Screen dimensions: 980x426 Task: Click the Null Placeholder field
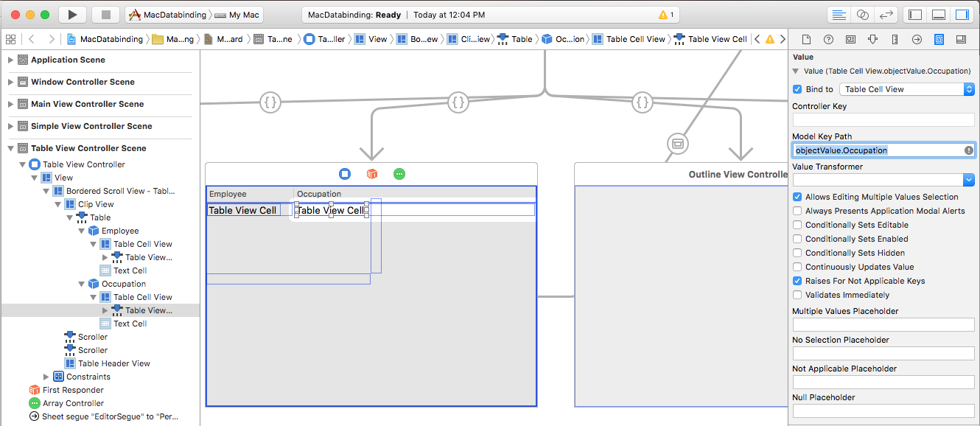point(883,411)
